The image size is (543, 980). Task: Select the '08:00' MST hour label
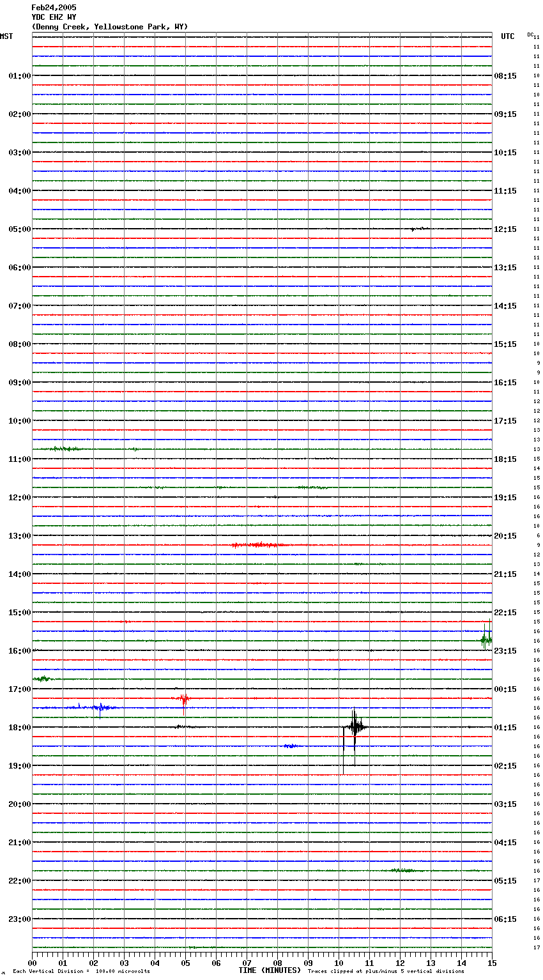pyautogui.click(x=20, y=344)
